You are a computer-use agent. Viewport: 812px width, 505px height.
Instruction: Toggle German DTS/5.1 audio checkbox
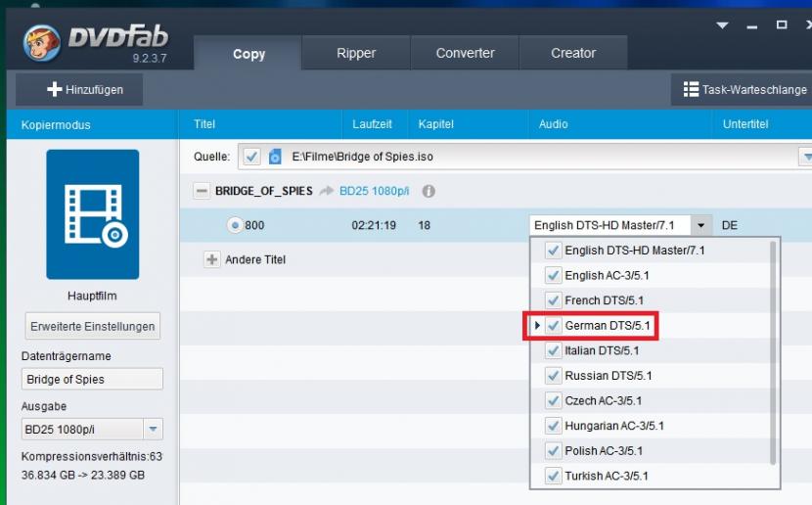pos(553,326)
